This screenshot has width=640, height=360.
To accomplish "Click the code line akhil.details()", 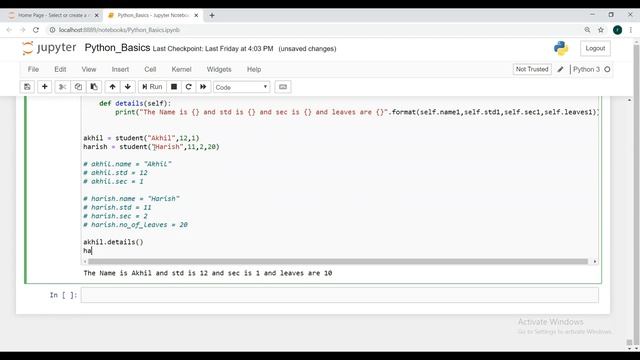I will coord(113,242).
